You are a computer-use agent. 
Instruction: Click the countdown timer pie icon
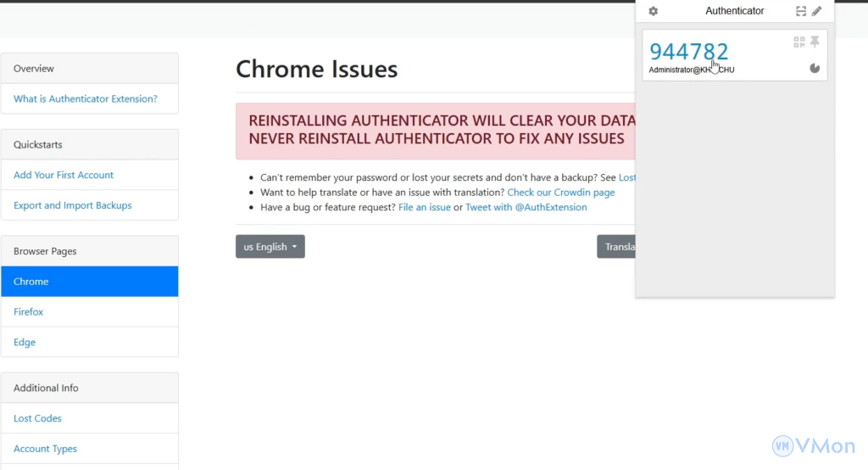pyautogui.click(x=815, y=69)
